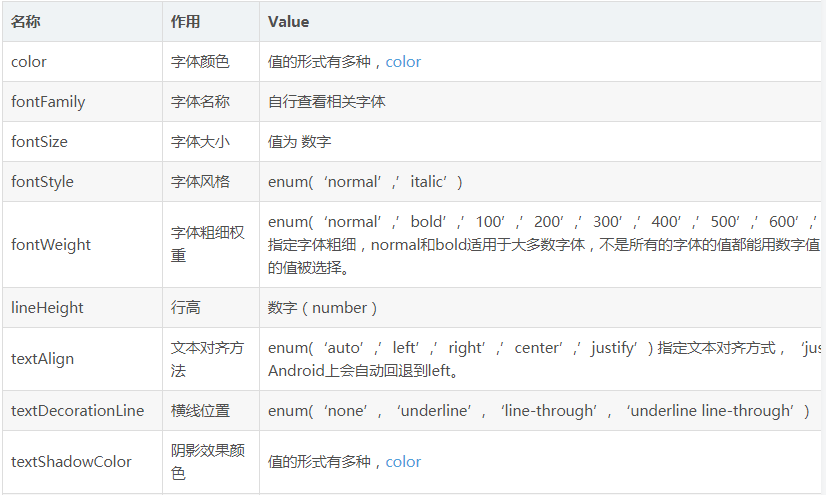Click the 名称 column header
The width and height of the screenshot is (826, 495).
(x=82, y=22)
